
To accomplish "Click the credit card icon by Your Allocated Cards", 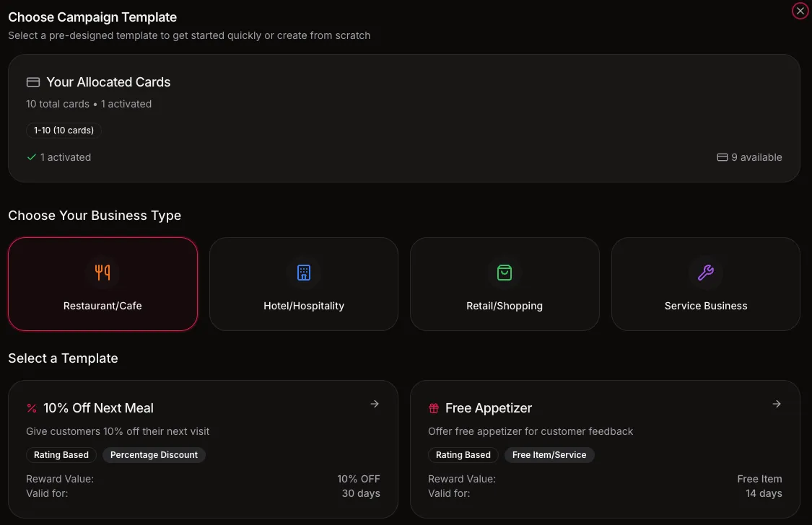I will pyautogui.click(x=33, y=82).
